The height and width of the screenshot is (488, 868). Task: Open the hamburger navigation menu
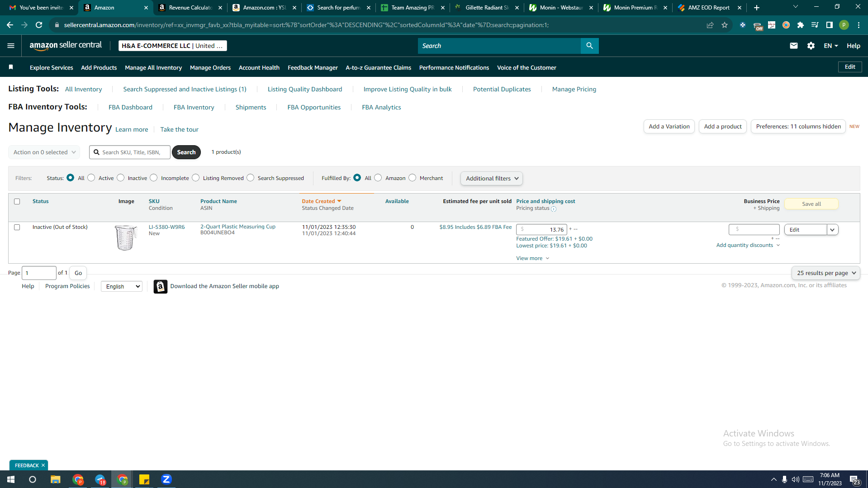click(x=11, y=46)
